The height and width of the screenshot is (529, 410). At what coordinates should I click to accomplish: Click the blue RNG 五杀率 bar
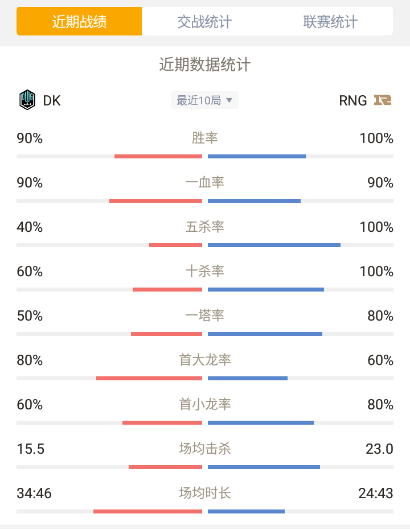[x=274, y=245]
